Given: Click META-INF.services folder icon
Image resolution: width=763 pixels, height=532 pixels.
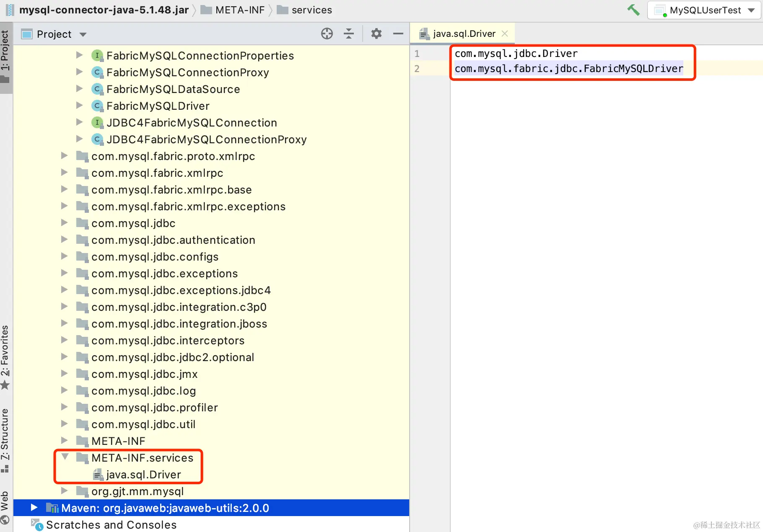Looking at the screenshot, I should click(x=82, y=458).
